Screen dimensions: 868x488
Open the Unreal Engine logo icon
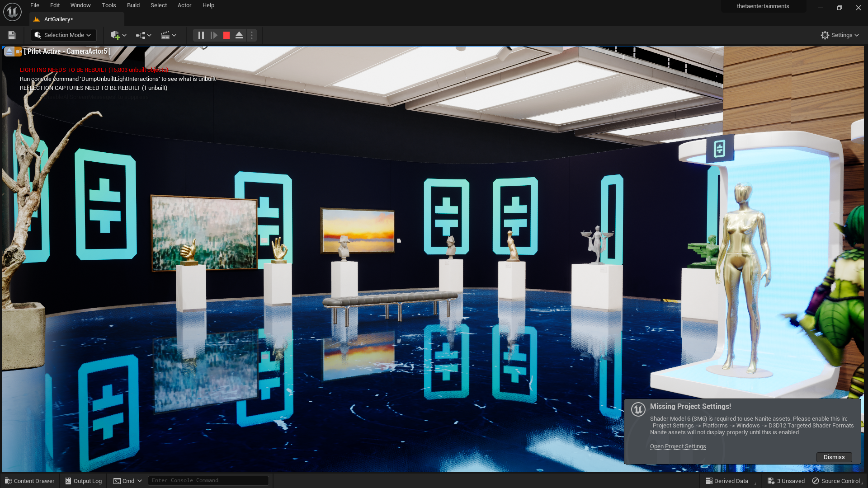[12, 12]
